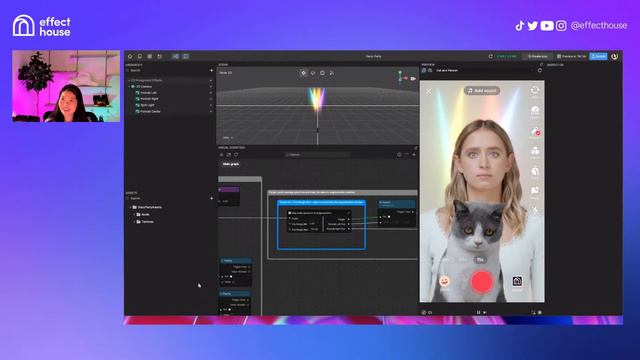Toggle visibility of the 2D Camera object

211,87
